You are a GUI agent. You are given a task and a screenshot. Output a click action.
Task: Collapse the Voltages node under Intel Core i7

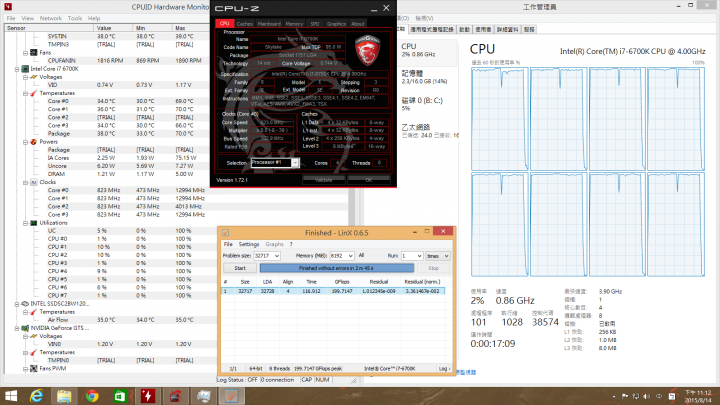25,77
